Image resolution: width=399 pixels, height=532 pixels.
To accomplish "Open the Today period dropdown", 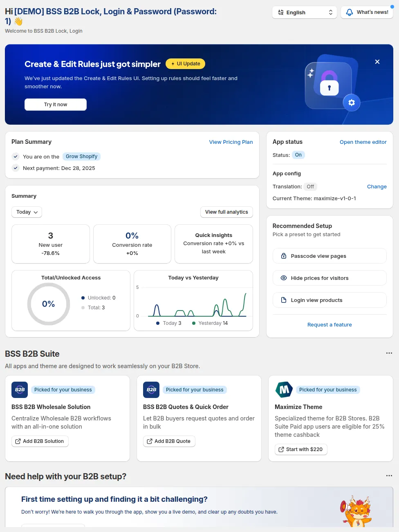I will coord(27,212).
